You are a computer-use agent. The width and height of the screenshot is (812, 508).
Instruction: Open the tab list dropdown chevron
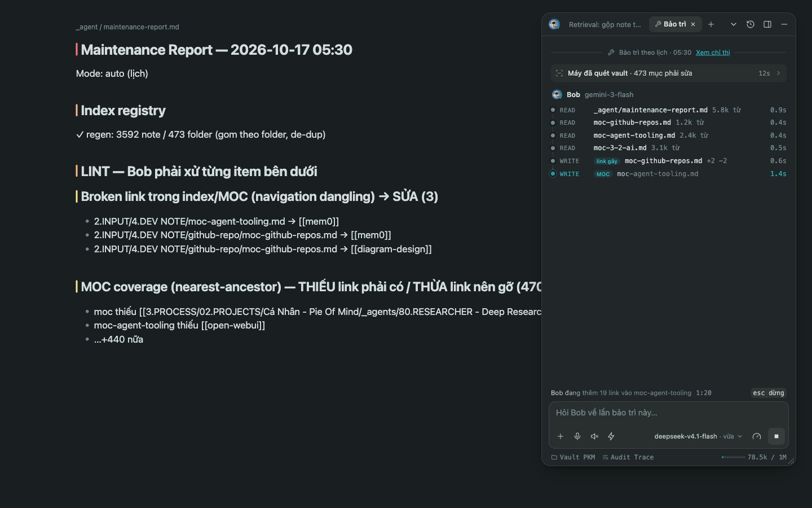tap(734, 24)
